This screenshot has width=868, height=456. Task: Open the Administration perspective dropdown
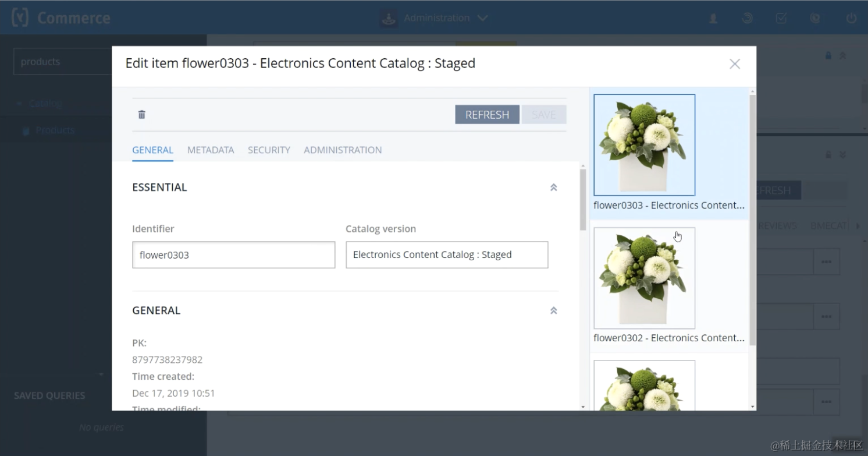point(446,18)
